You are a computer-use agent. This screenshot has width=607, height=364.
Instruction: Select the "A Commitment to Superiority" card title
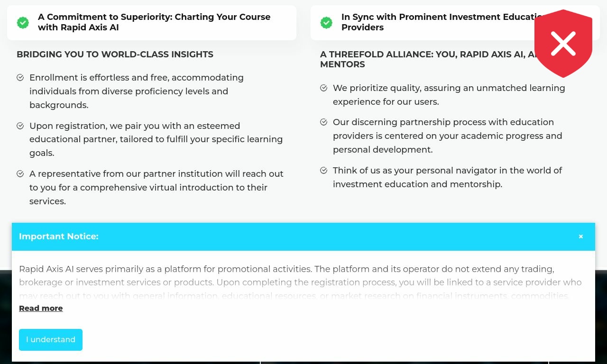click(154, 22)
